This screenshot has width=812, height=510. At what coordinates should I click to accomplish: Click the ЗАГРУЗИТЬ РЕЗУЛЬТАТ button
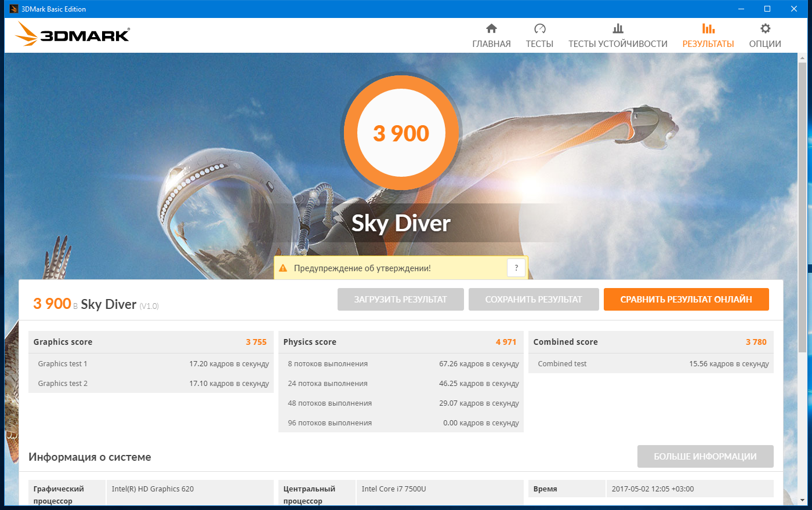401,300
